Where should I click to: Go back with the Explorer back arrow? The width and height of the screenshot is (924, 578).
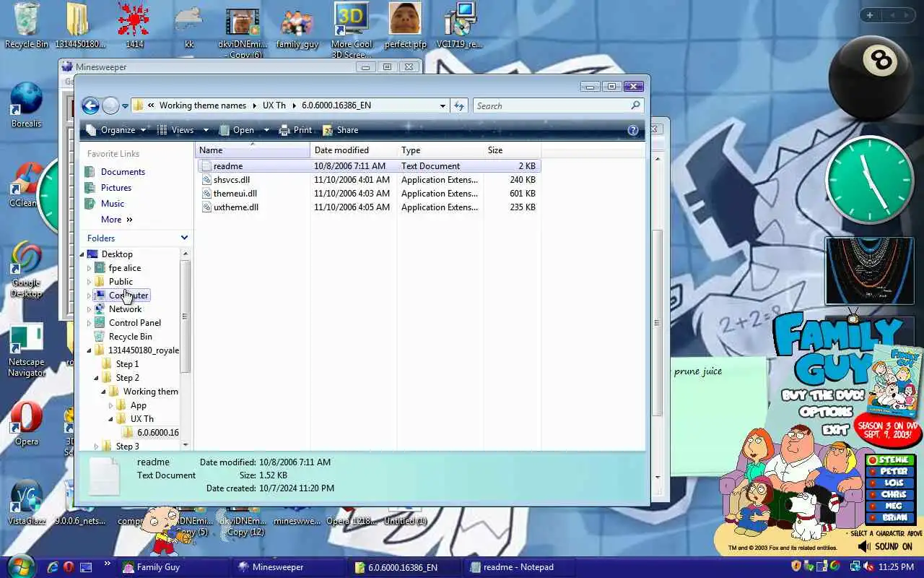pos(90,106)
